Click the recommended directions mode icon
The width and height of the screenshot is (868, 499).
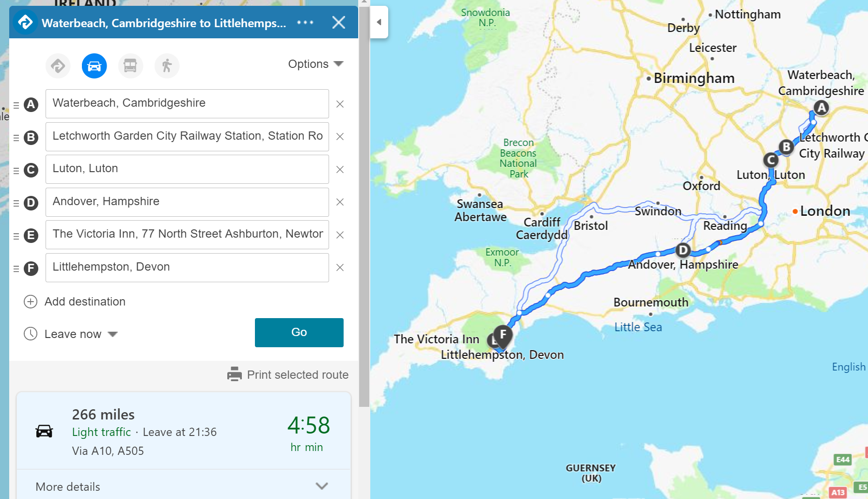coord(58,66)
